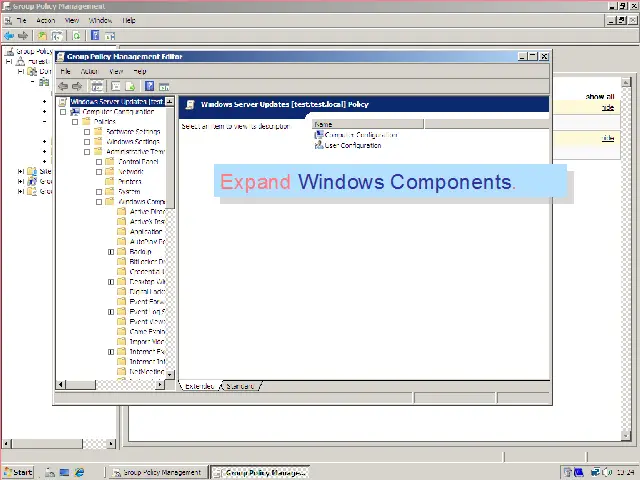Click Refresh icon in Group Policy Management toolbar
Viewport: 640px width, 480px height.
(76, 36)
